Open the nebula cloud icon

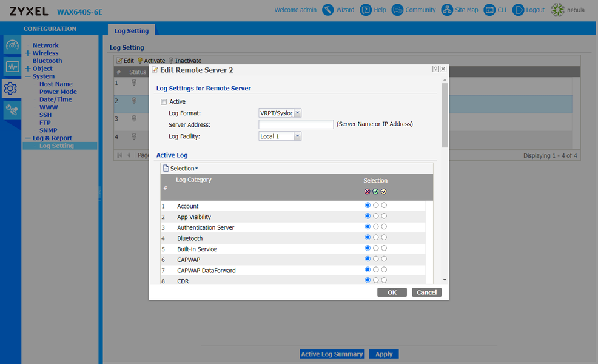pos(557,10)
